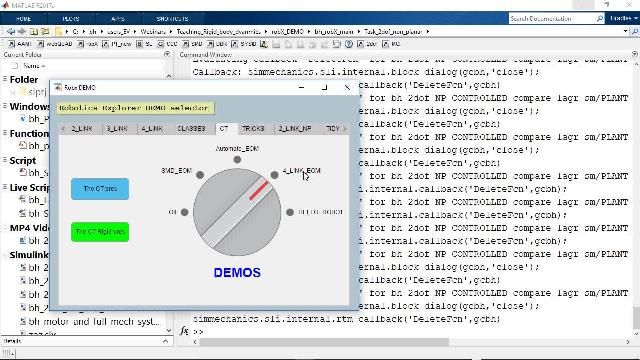The height and width of the screenshot is (360, 640).
Task: Click the robX DEMO window title icon
Action: 58,87
